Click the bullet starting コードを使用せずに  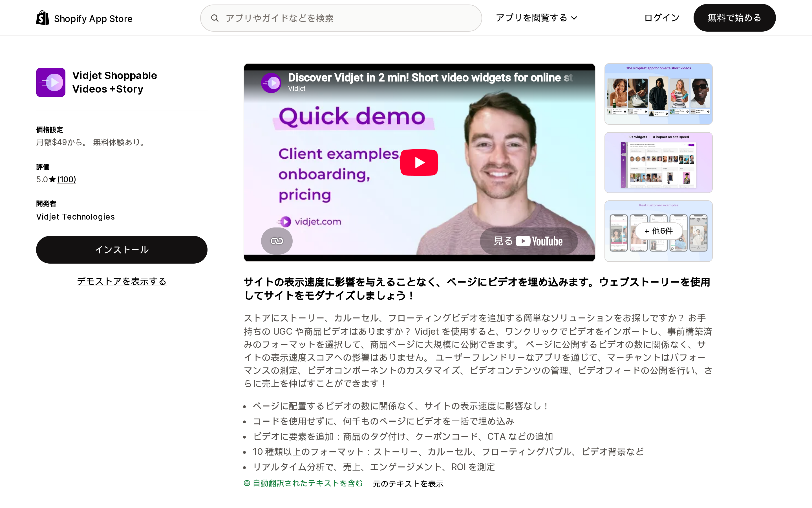coord(383,421)
